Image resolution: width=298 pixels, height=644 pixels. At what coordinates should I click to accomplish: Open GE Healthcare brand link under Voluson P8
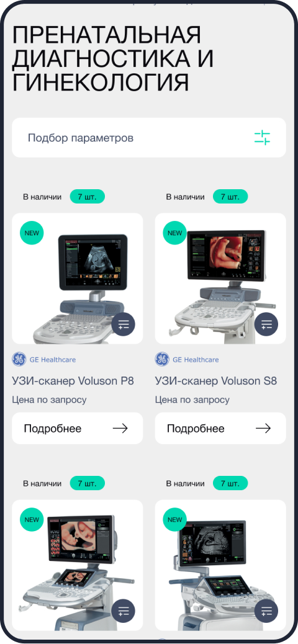click(53, 359)
